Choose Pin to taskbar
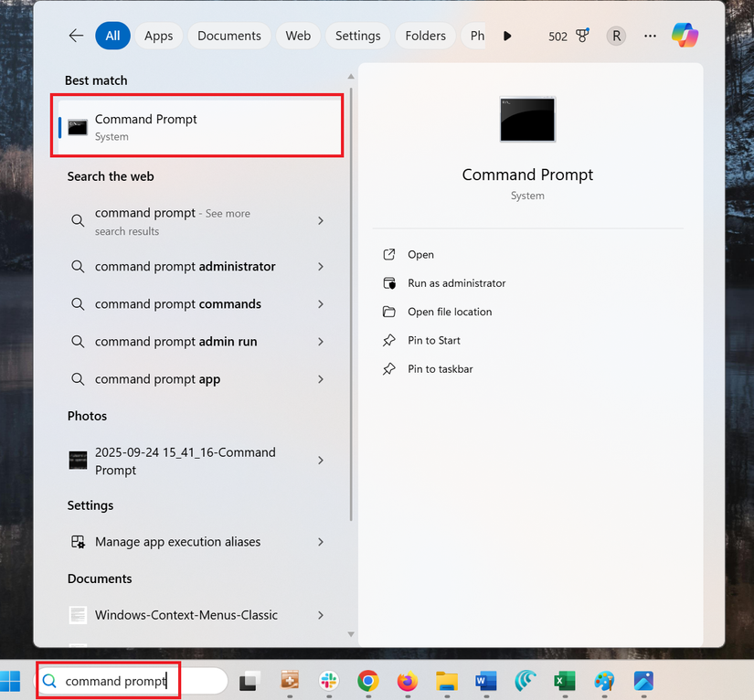 click(x=440, y=369)
